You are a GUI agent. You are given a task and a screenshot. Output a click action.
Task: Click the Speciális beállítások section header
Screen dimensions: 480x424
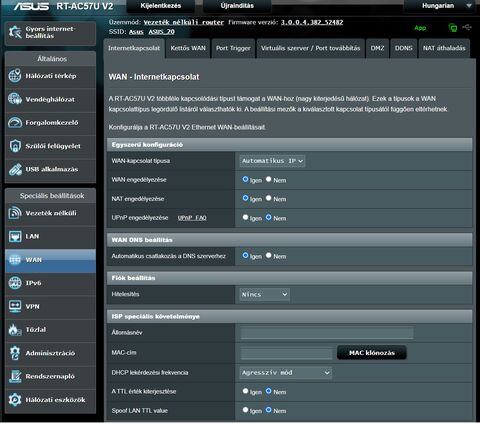point(51,196)
